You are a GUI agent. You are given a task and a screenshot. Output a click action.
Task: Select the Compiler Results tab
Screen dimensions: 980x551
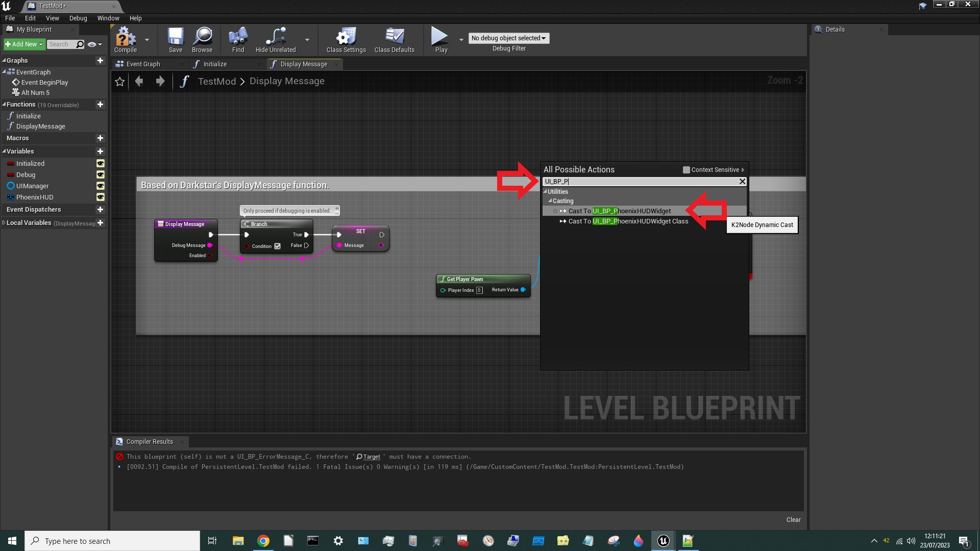150,442
